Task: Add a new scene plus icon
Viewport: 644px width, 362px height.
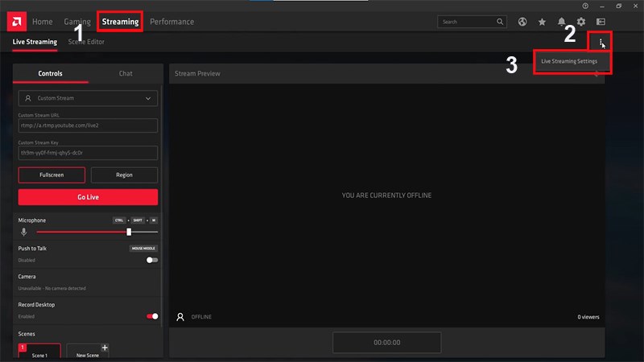Action: click(105, 348)
